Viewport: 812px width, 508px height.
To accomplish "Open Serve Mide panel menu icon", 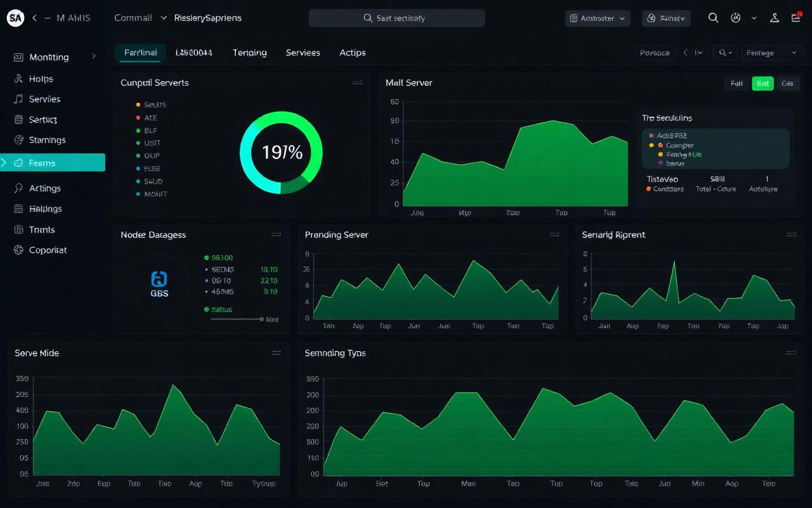I will [276, 352].
